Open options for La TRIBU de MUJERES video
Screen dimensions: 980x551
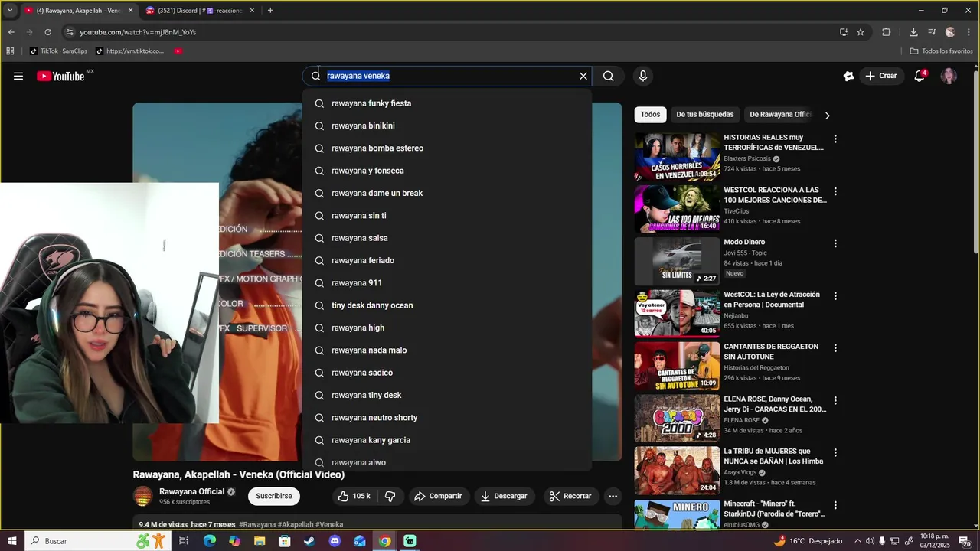(835, 453)
